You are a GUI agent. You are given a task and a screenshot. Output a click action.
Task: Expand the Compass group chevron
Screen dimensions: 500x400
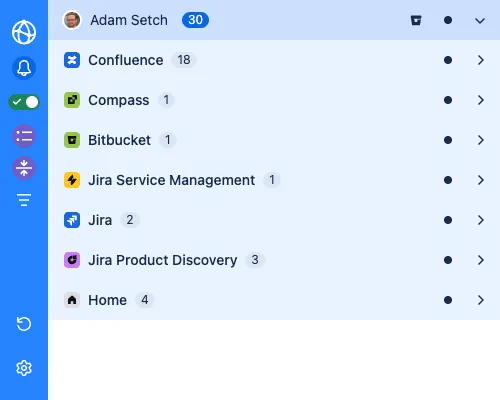coord(481,100)
